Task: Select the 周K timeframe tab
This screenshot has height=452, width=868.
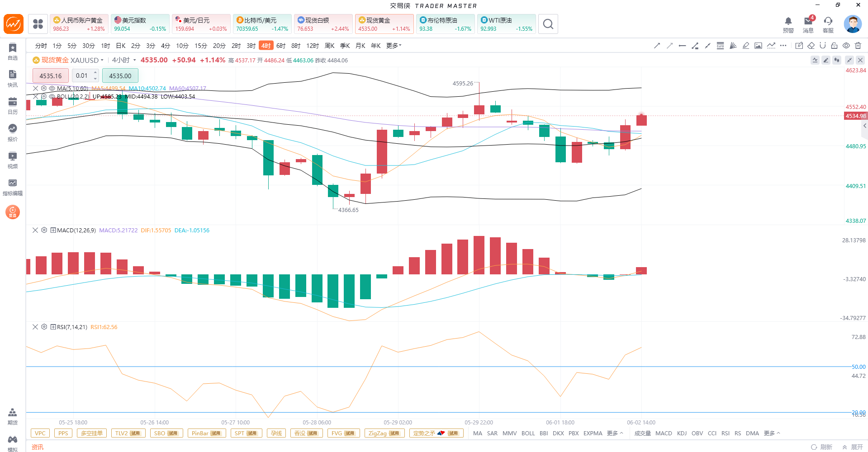Action: pyautogui.click(x=330, y=46)
